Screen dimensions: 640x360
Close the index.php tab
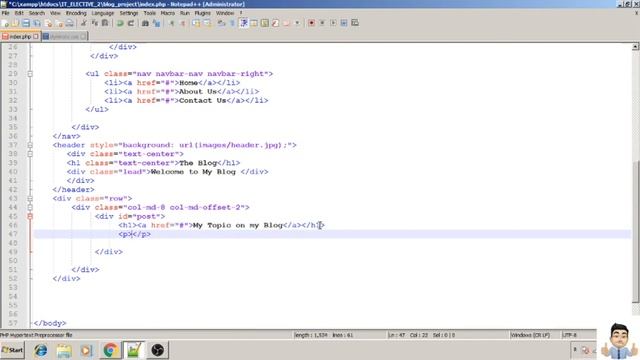(x=36, y=36)
